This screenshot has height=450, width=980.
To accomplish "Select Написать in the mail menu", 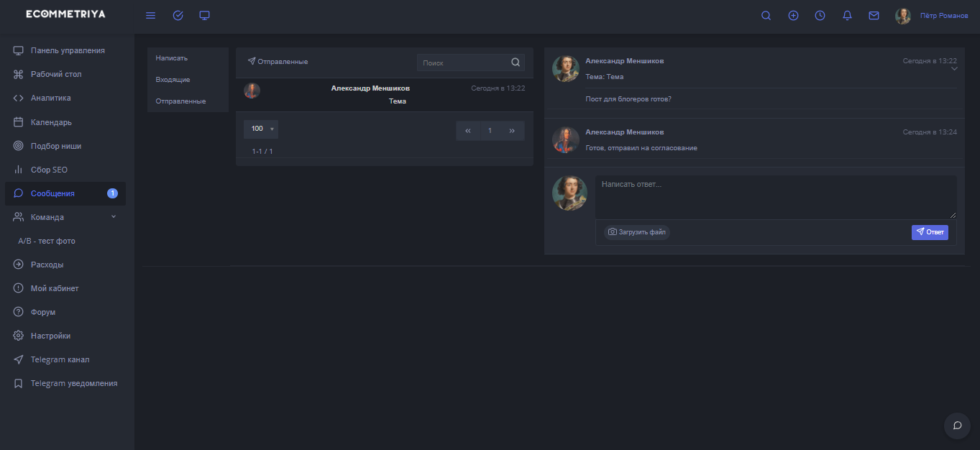I will coord(171,58).
